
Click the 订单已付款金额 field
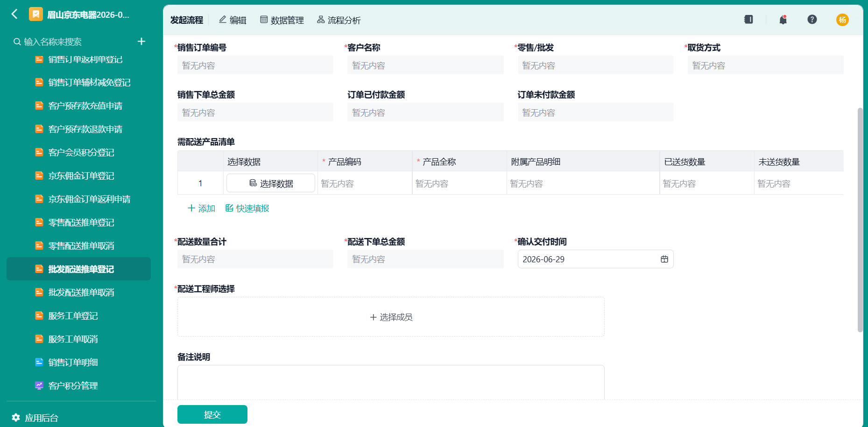(x=425, y=112)
